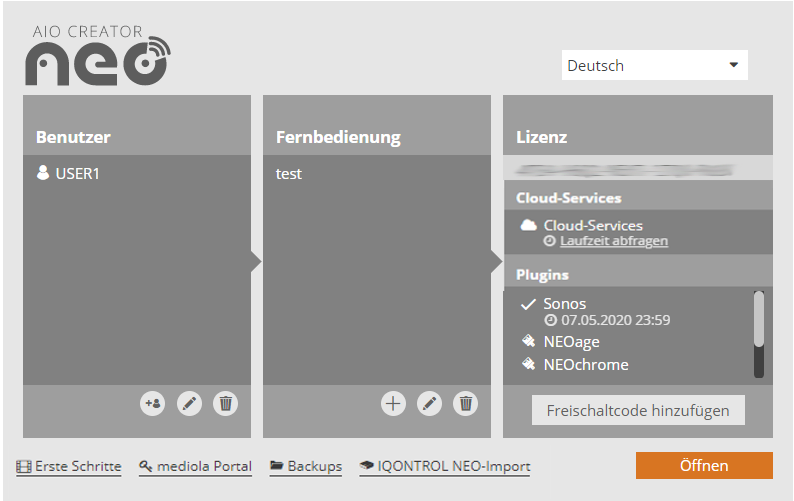
Task: Select USER1 in the Benutzer list
Action: point(77,174)
